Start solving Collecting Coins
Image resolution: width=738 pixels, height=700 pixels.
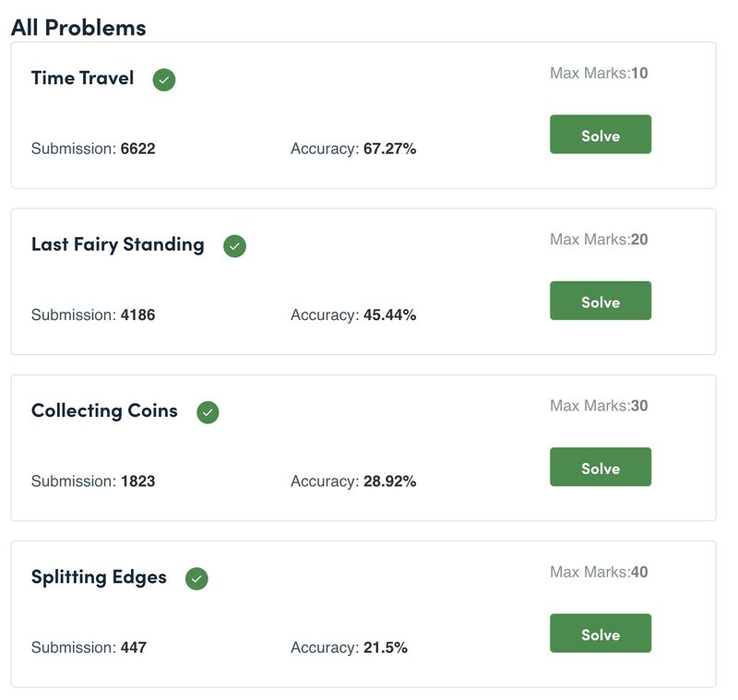(x=601, y=467)
